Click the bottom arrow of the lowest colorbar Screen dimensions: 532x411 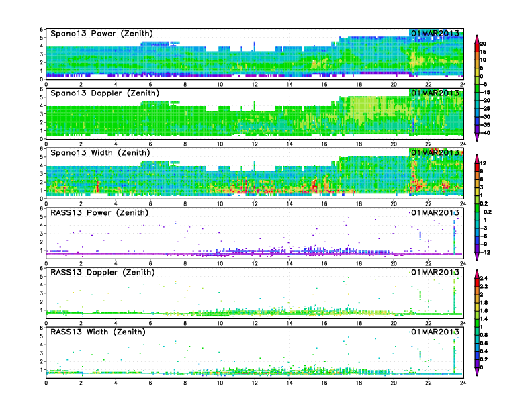point(476,373)
